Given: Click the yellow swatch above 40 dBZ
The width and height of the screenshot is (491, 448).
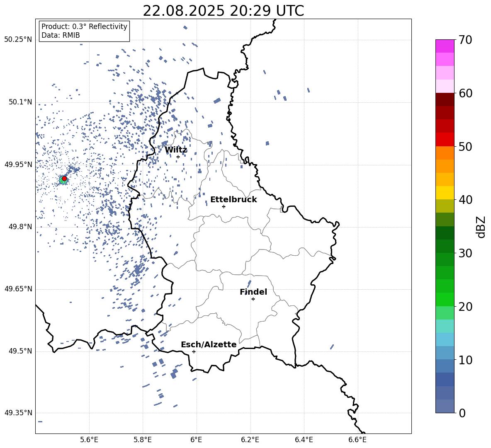Looking at the screenshot, I should (445, 193).
